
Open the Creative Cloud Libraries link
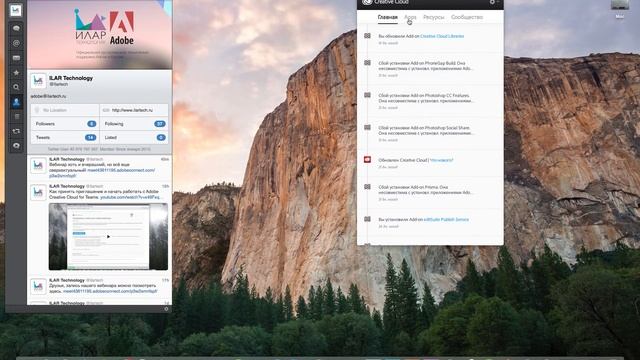click(442, 36)
